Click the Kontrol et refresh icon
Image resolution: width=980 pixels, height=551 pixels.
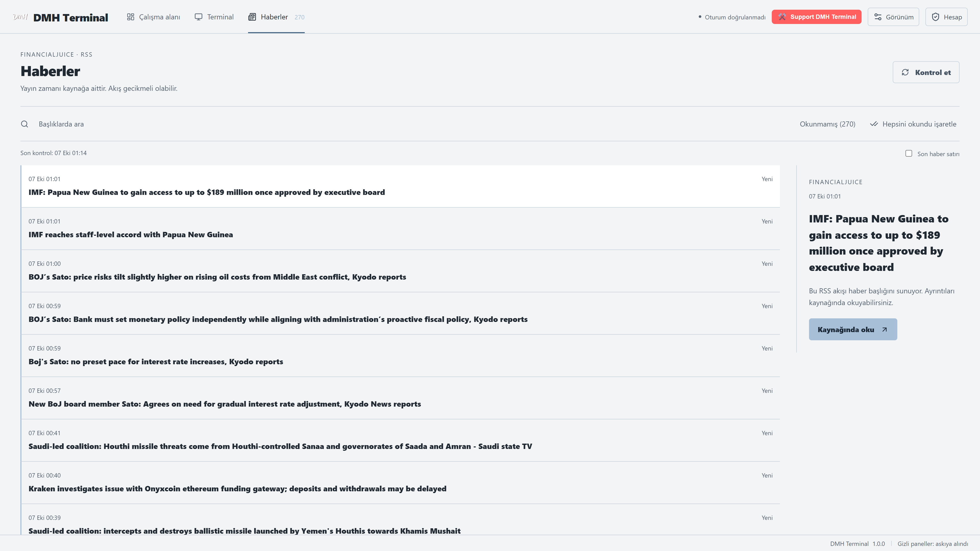pyautogui.click(x=905, y=72)
